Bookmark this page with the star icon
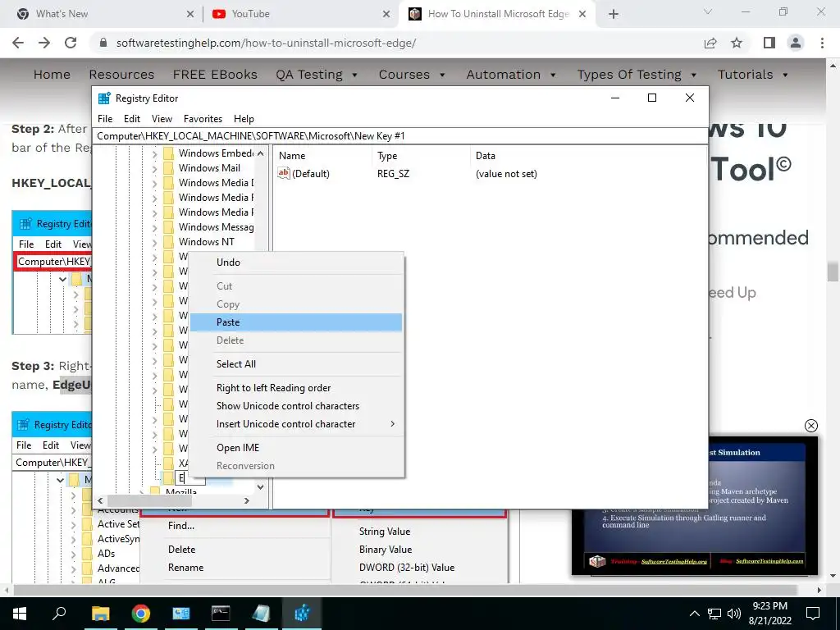This screenshot has width=840, height=630. 737,43
